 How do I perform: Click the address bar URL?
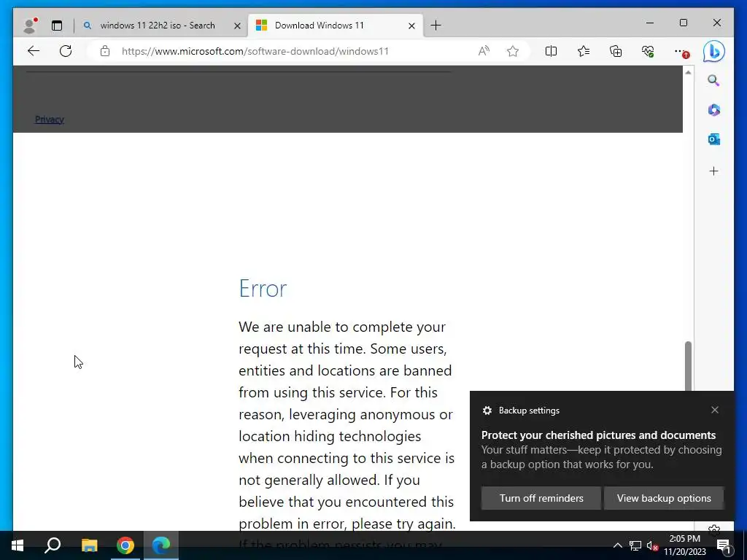(255, 51)
